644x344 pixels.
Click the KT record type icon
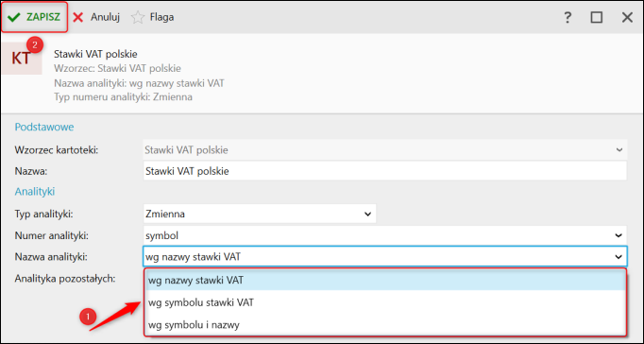(22, 58)
